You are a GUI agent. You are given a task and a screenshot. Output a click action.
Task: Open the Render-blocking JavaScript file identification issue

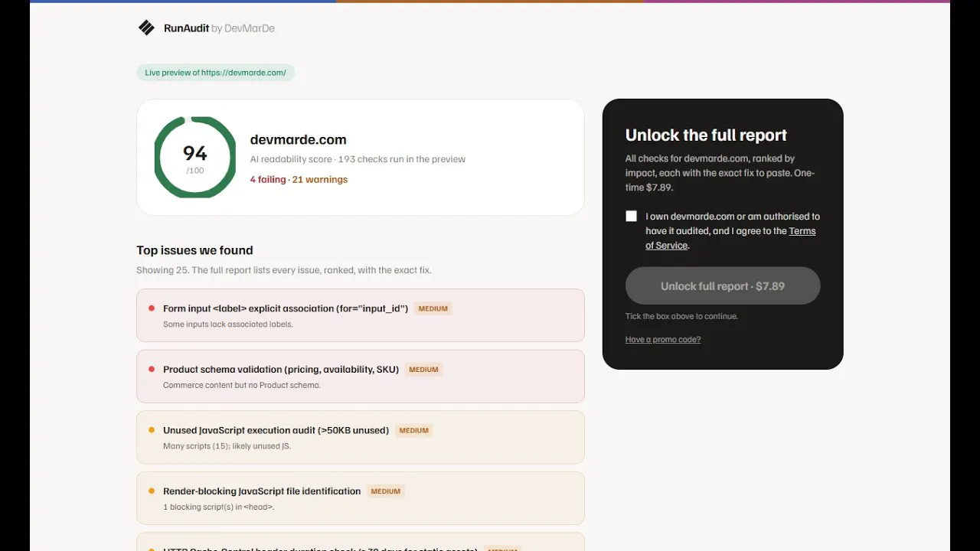click(x=361, y=498)
